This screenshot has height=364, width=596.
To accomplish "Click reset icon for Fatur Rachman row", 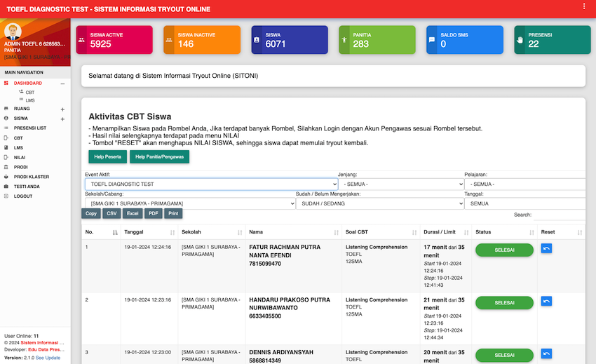I will (546, 248).
